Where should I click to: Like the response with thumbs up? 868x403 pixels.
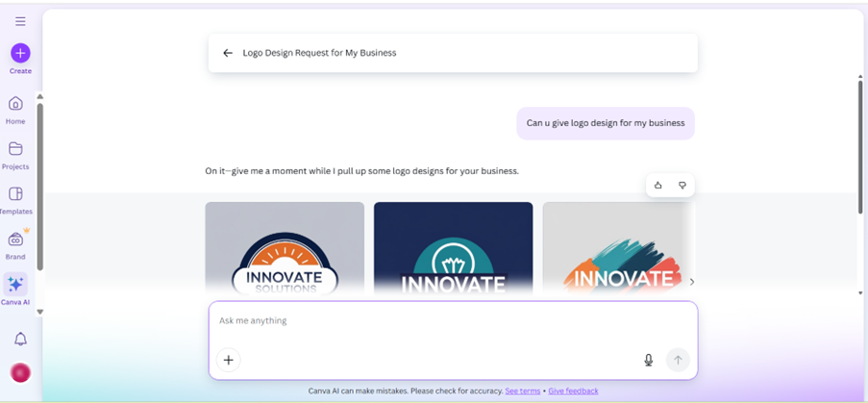click(658, 186)
